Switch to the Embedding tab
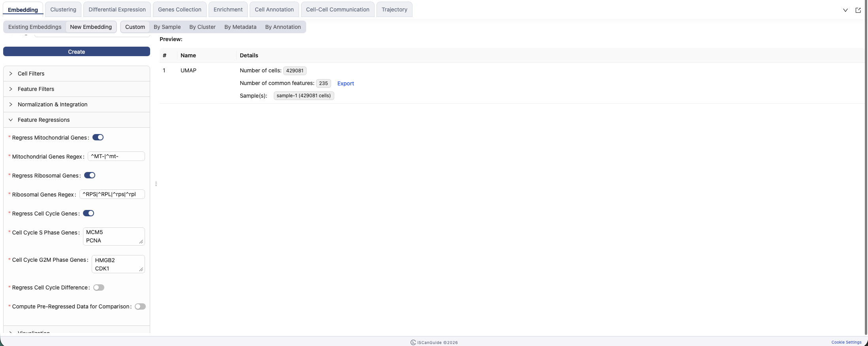This screenshot has height=346, width=868. point(23,9)
